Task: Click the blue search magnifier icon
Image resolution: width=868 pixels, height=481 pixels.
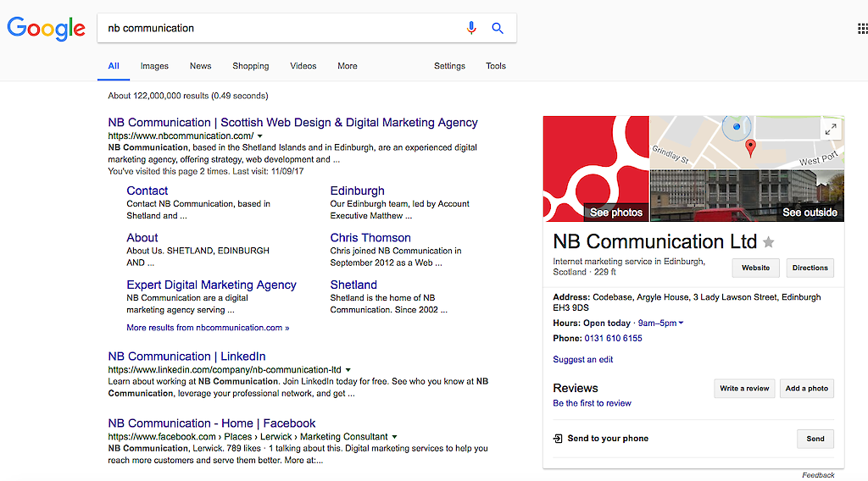Action: 498,28
